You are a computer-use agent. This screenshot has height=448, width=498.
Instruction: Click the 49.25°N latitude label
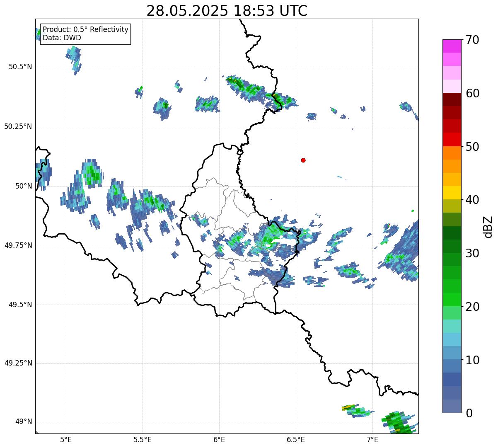[x=18, y=363]
